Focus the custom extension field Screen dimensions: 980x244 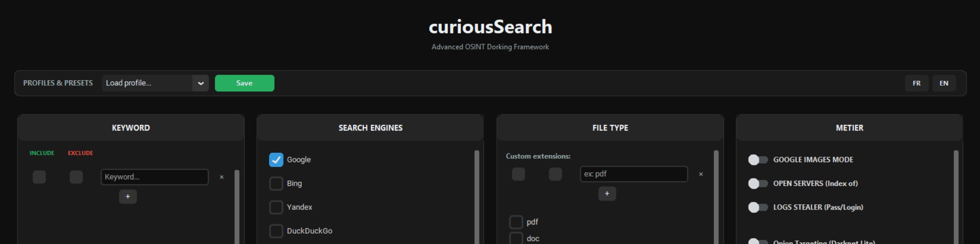click(634, 174)
